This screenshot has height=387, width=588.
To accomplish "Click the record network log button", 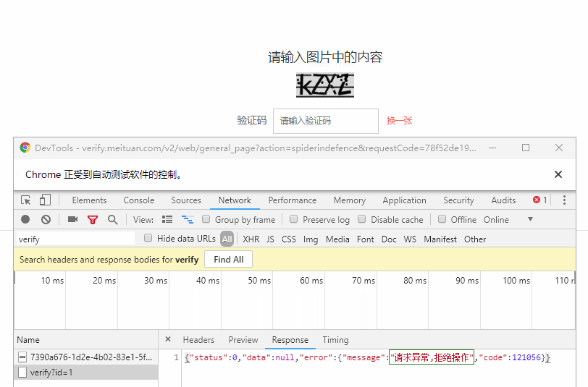I will coord(25,219).
